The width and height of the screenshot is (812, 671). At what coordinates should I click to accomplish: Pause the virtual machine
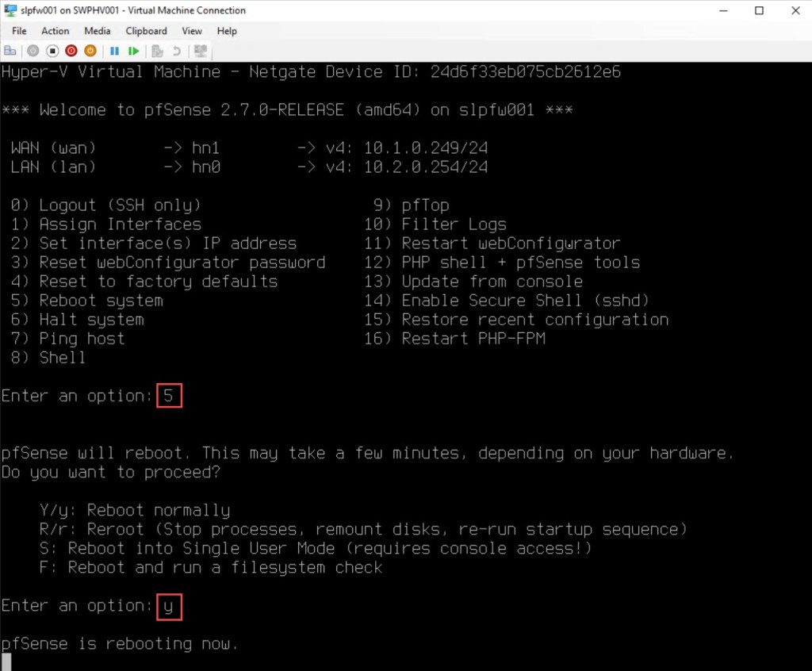114,51
